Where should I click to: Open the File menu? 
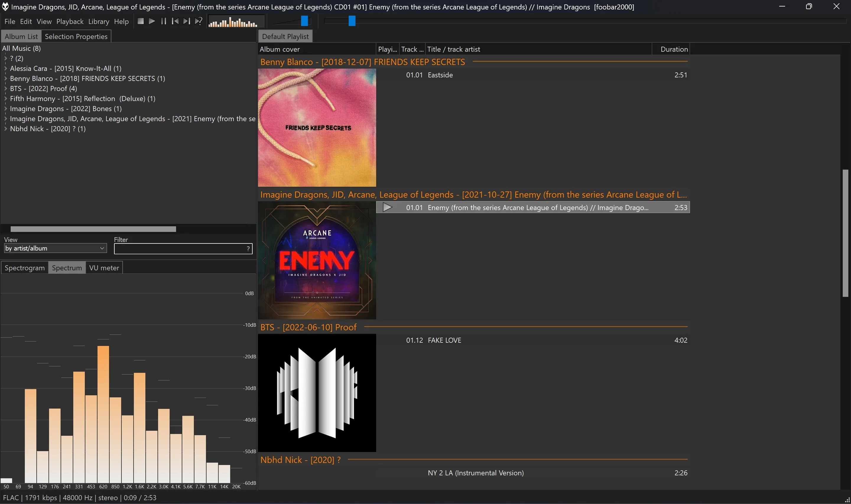coord(10,21)
